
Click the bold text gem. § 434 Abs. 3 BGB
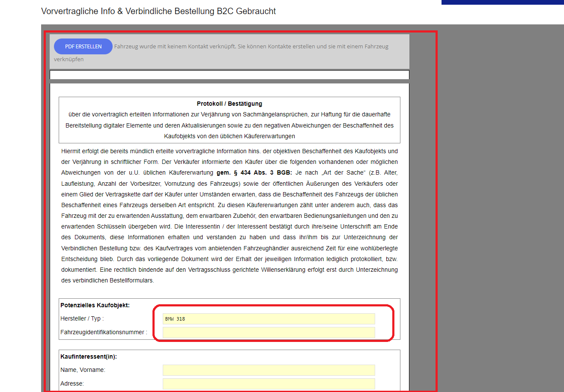(254, 172)
